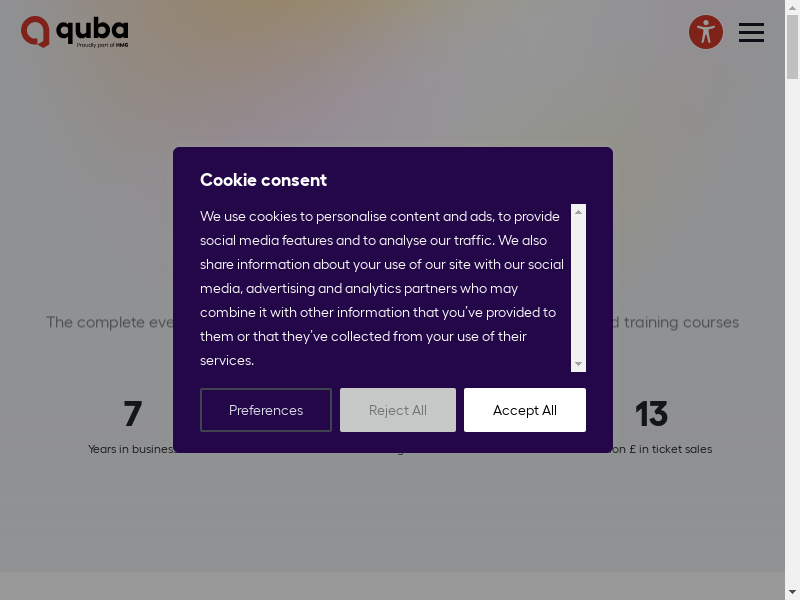Click the quba wordmark text

tap(92, 29)
